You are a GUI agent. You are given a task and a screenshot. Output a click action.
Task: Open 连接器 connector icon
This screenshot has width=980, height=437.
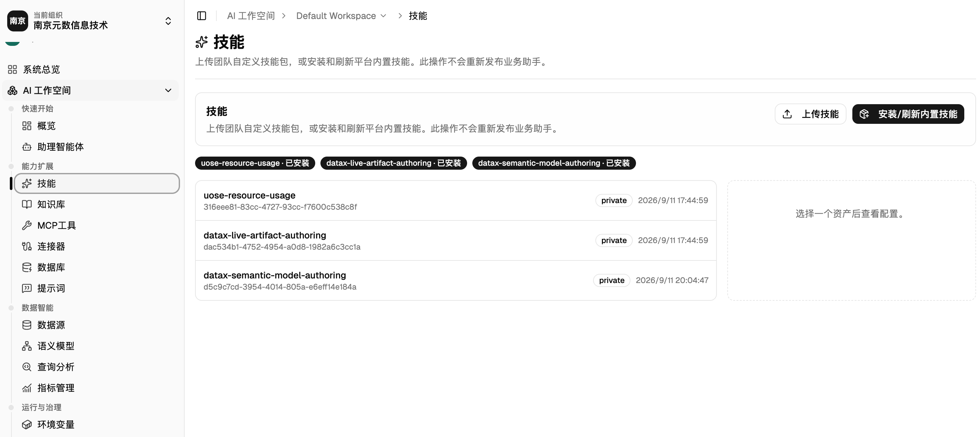[27, 246]
